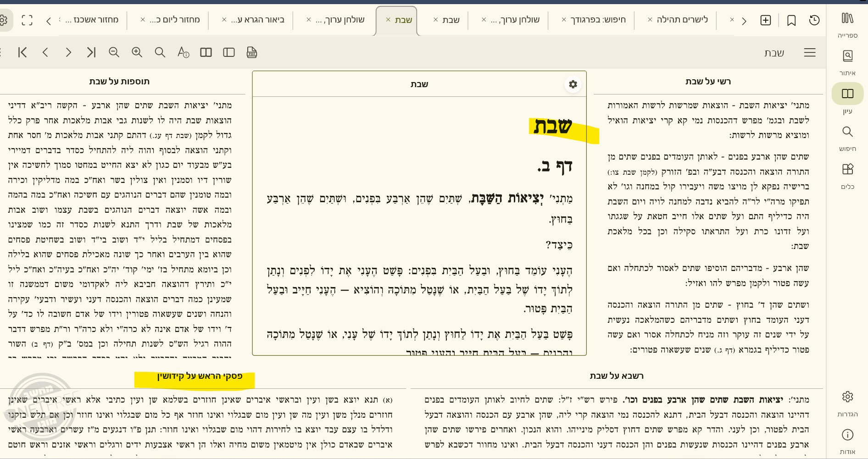Viewport: 868px width, 459px height.
Task: Open the כלים tools panel
Action: click(847, 175)
